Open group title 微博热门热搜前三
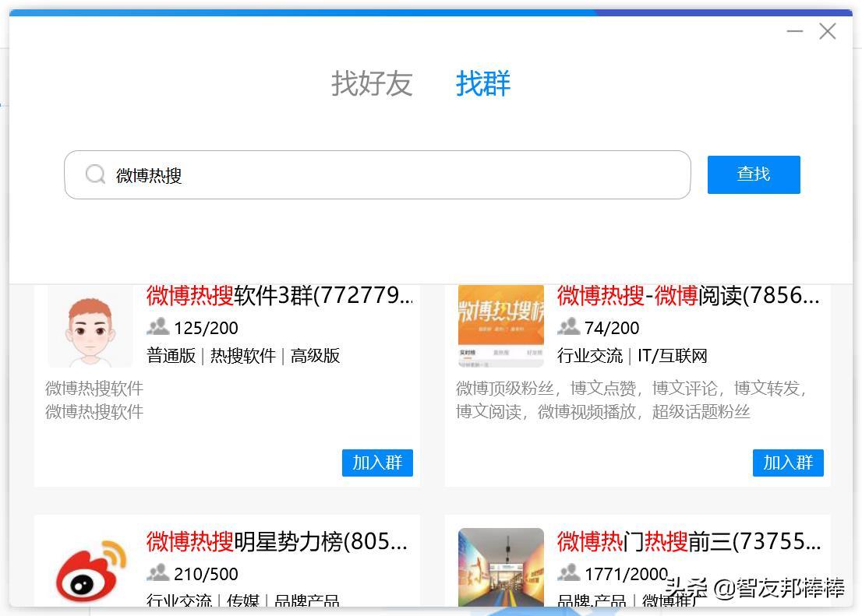Screen dimensions: 862x616 click(689, 542)
